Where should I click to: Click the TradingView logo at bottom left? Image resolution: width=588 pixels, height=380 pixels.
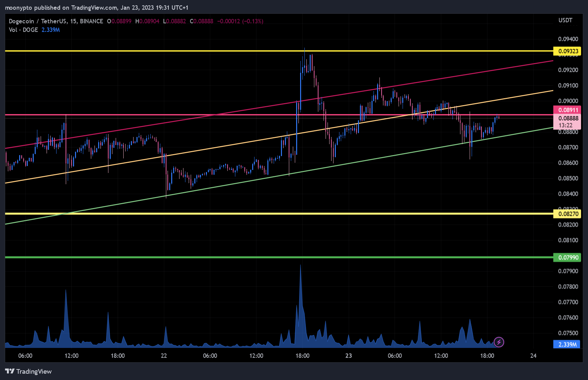28,371
